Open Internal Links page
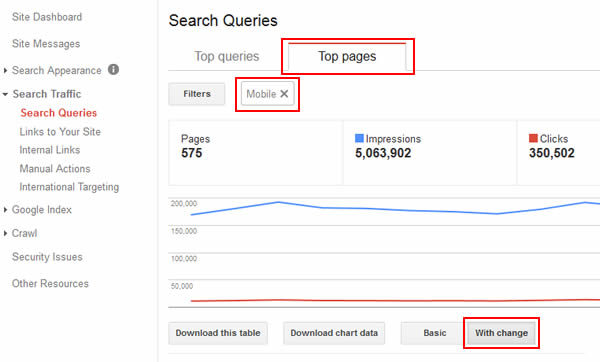The image size is (600, 362). 50,150
